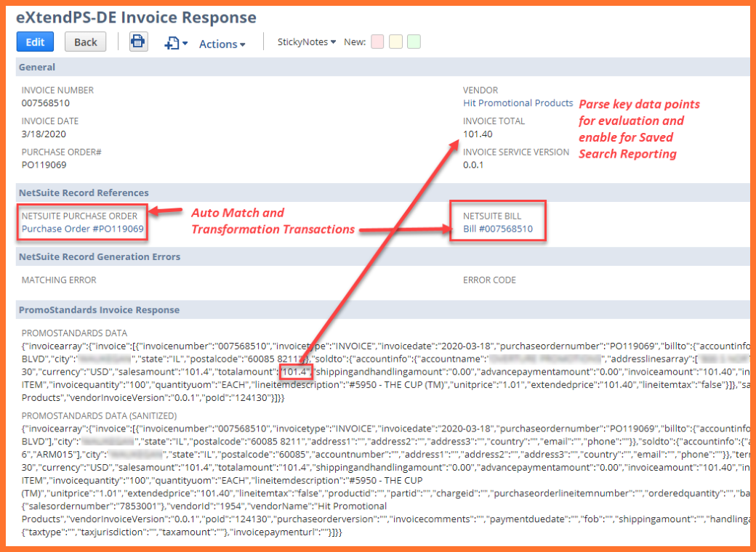Create a new yellow sticky note
The image size is (756, 552).
click(x=395, y=42)
